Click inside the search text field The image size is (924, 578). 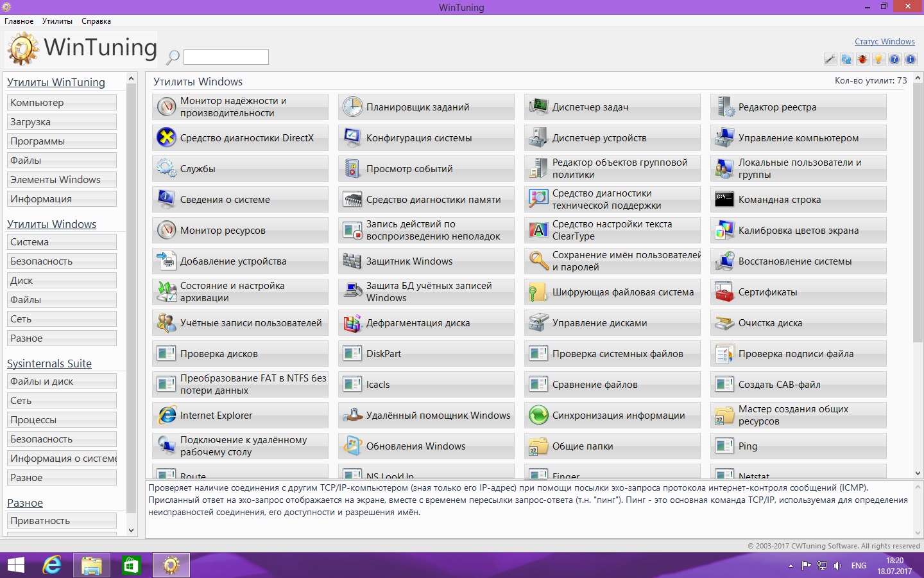226,57
